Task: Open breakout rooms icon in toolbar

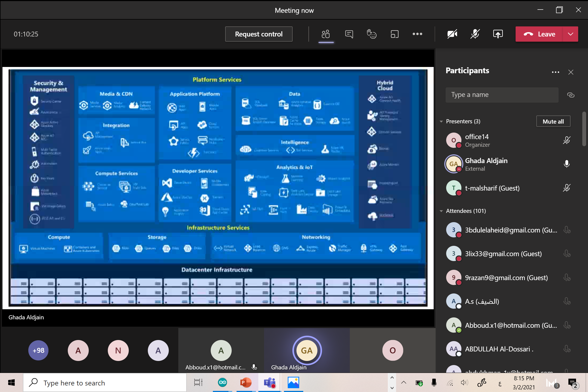Action: (394, 34)
